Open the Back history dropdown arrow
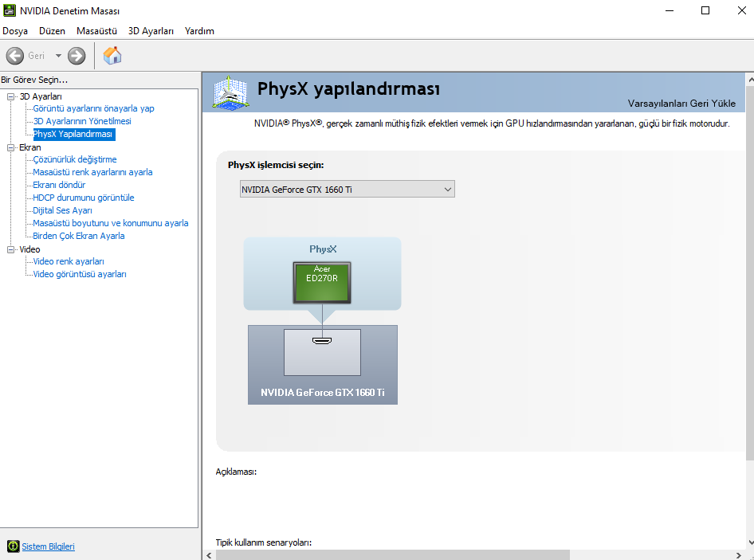Image resolution: width=754 pixels, height=560 pixels. click(x=58, y=56)
